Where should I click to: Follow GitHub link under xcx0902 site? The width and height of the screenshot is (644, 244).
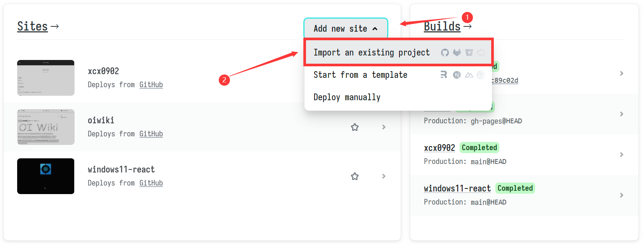tap(151, 85)
